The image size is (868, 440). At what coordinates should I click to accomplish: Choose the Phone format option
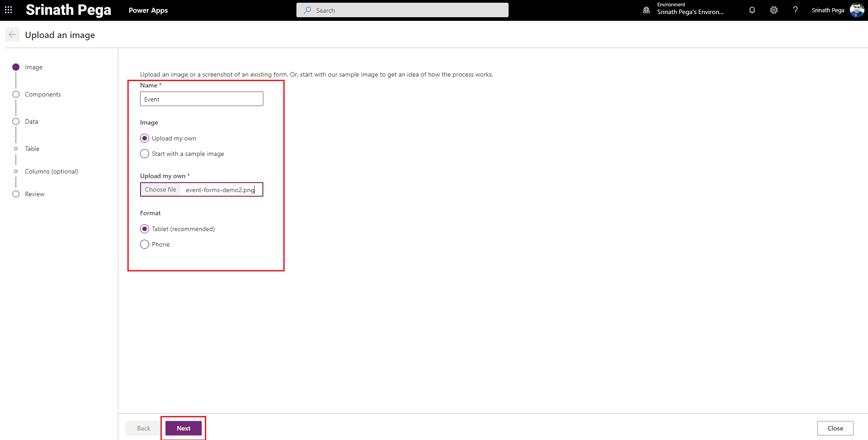145,244
